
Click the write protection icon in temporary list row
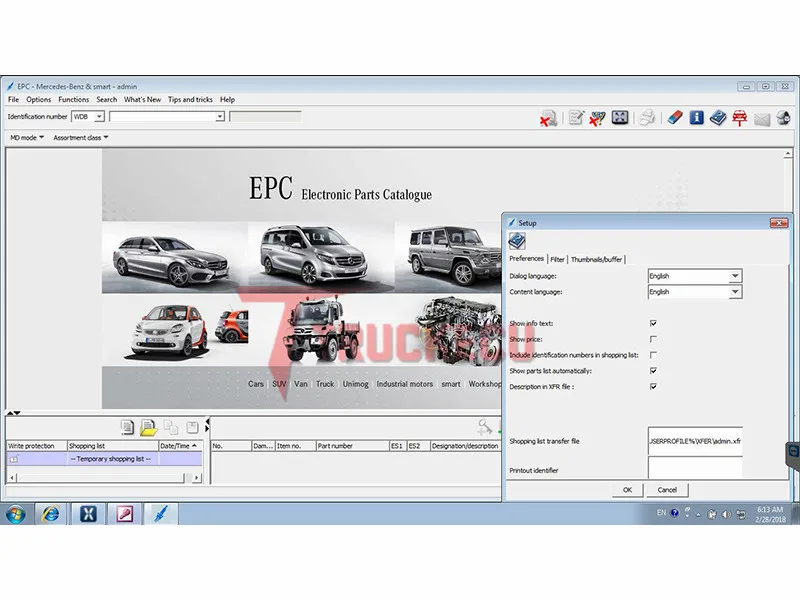[x=14, y=459]
